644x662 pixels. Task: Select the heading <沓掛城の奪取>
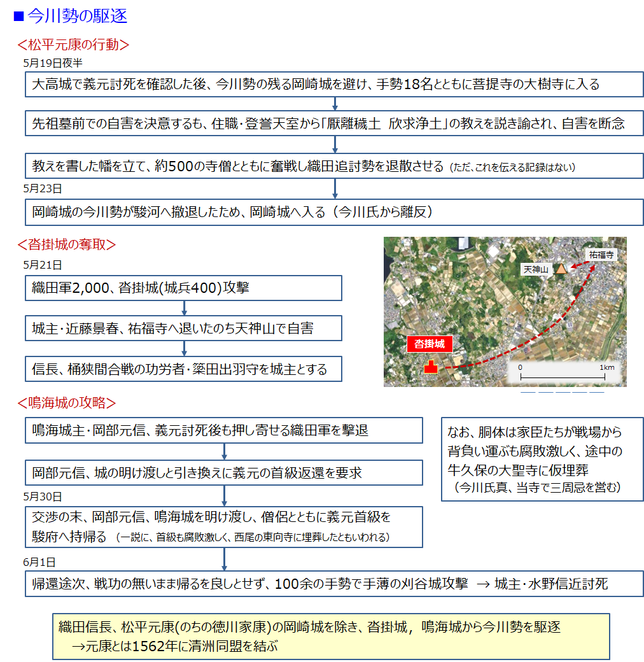click(66, 244)
